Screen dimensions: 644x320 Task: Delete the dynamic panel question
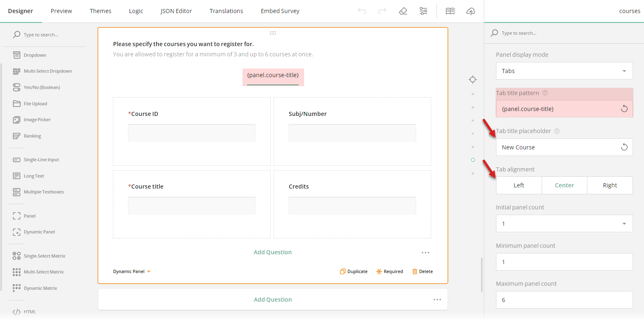point(422,271)
